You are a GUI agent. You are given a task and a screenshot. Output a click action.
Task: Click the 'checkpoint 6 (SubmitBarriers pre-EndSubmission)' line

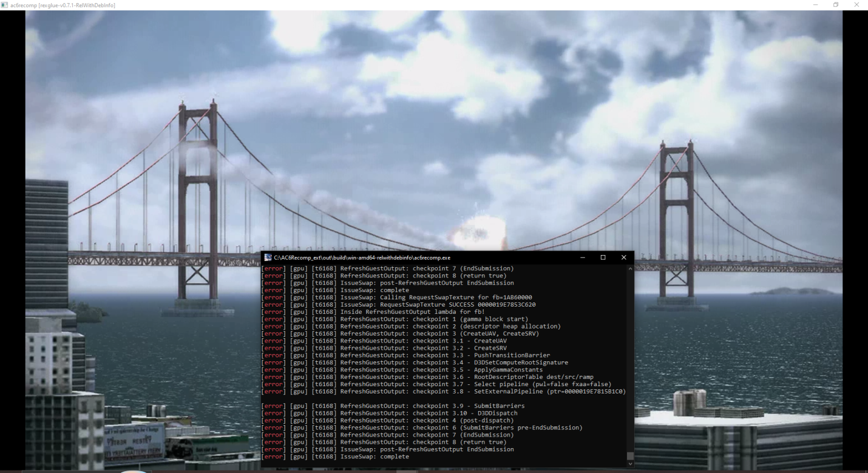422,427
